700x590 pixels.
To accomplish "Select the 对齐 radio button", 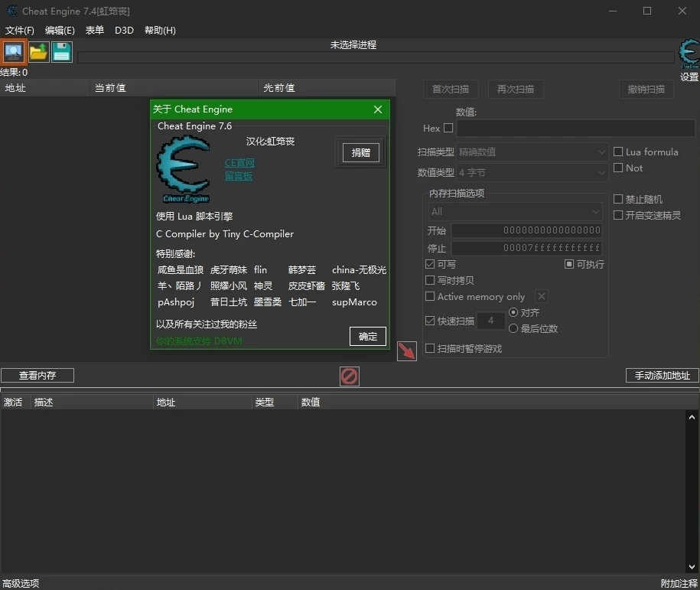I will click(x=513, y=312).
